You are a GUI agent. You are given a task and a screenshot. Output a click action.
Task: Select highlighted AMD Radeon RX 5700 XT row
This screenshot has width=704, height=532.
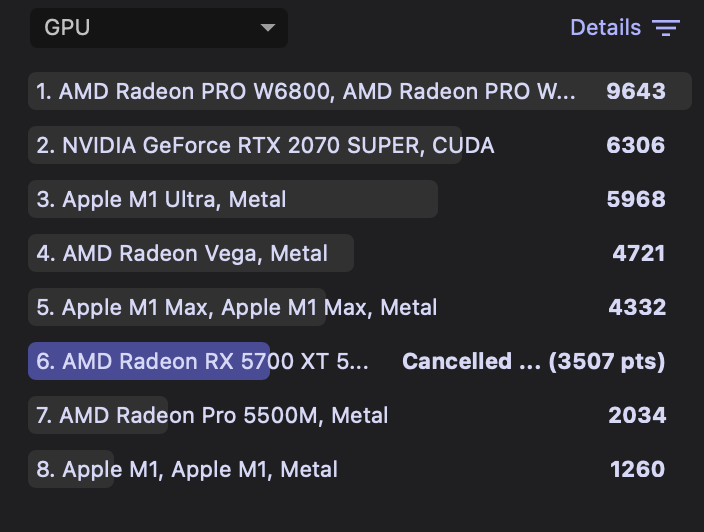(x=202, y=361)
